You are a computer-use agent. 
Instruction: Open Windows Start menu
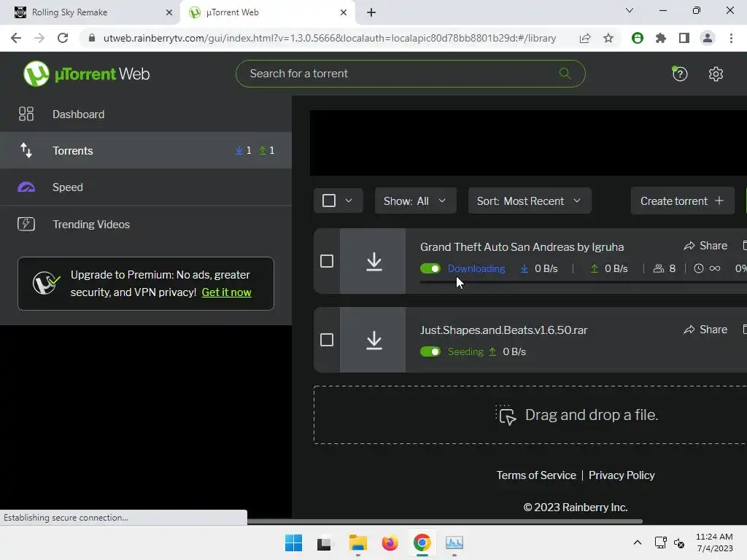point(293,542)
